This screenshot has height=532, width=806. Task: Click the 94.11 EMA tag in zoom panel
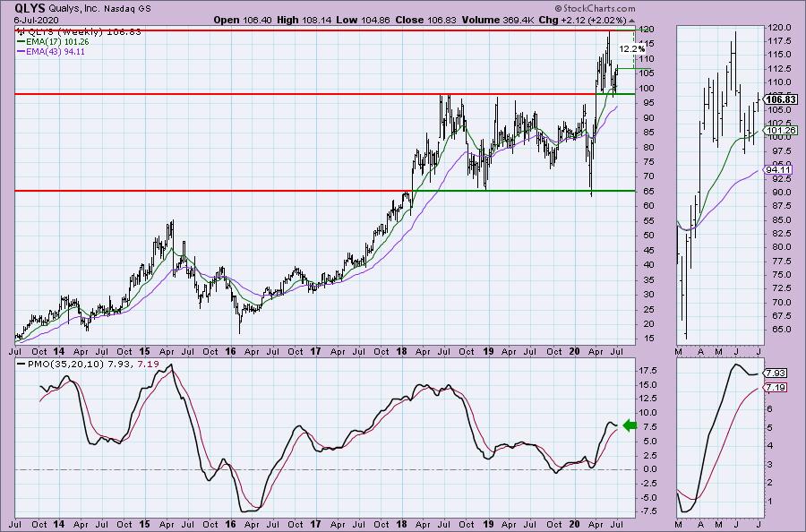coord(779,169)
